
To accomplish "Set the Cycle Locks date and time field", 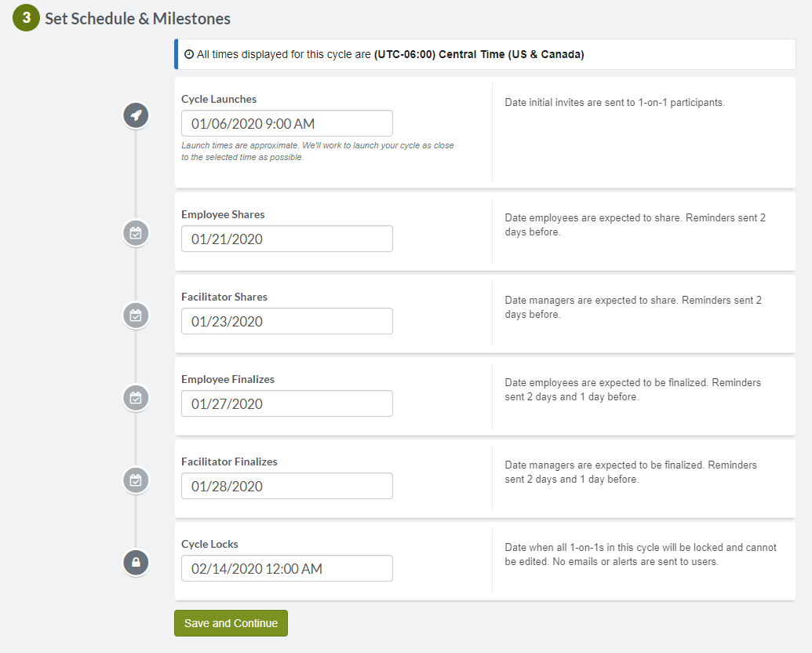I will (286, 569).
